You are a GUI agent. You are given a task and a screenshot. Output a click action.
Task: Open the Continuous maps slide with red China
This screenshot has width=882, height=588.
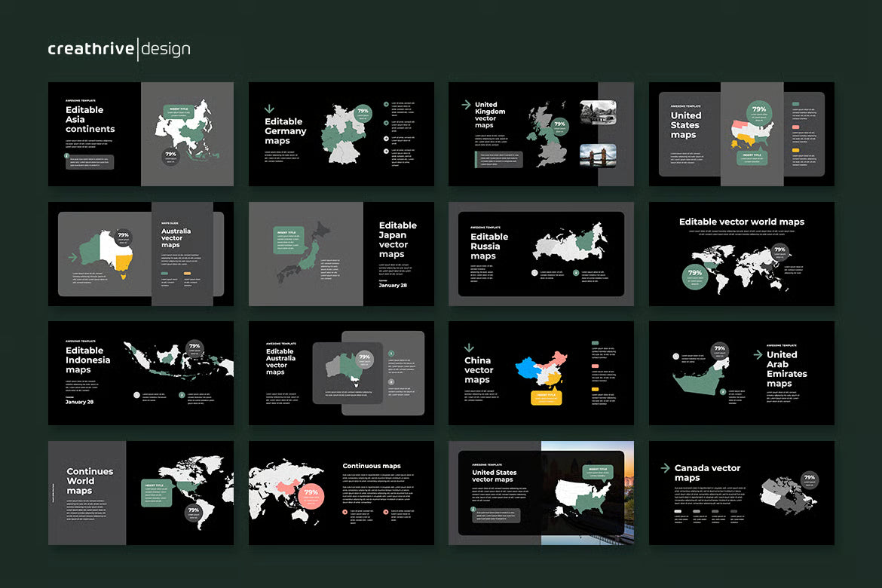click(x=341, y=493)
